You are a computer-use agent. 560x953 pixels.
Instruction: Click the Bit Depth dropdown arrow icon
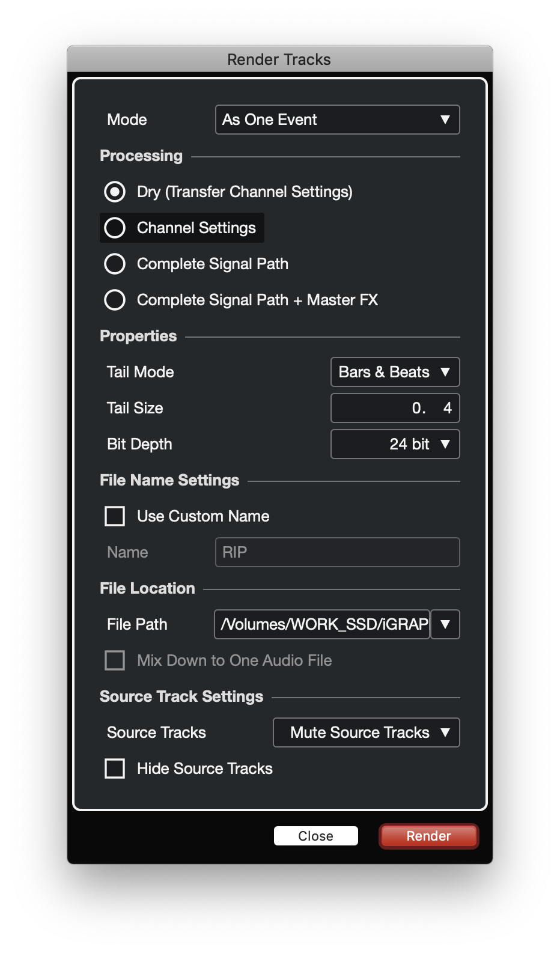445,444
